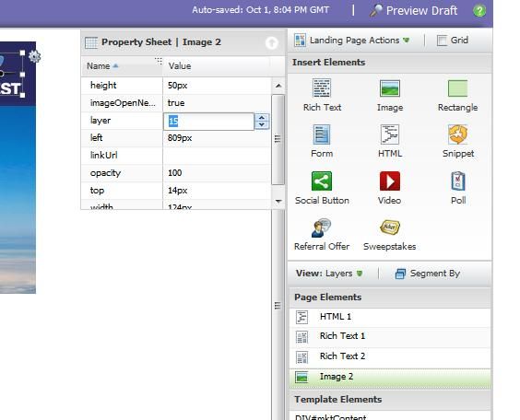Insert a Rich Text element
Image resolution: width=520 pixels, height=420 pixels.
click(322, 95)
